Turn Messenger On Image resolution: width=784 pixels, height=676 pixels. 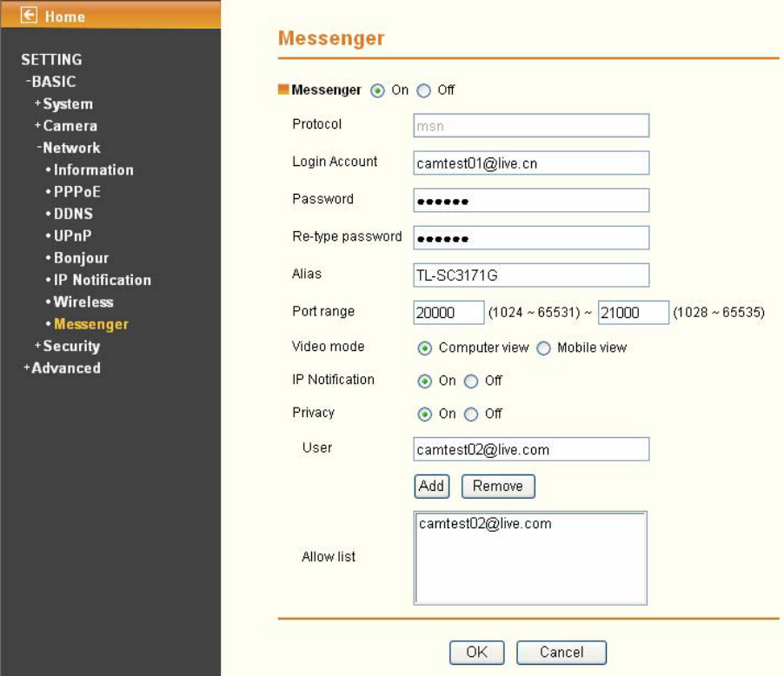tap(377, 90)
